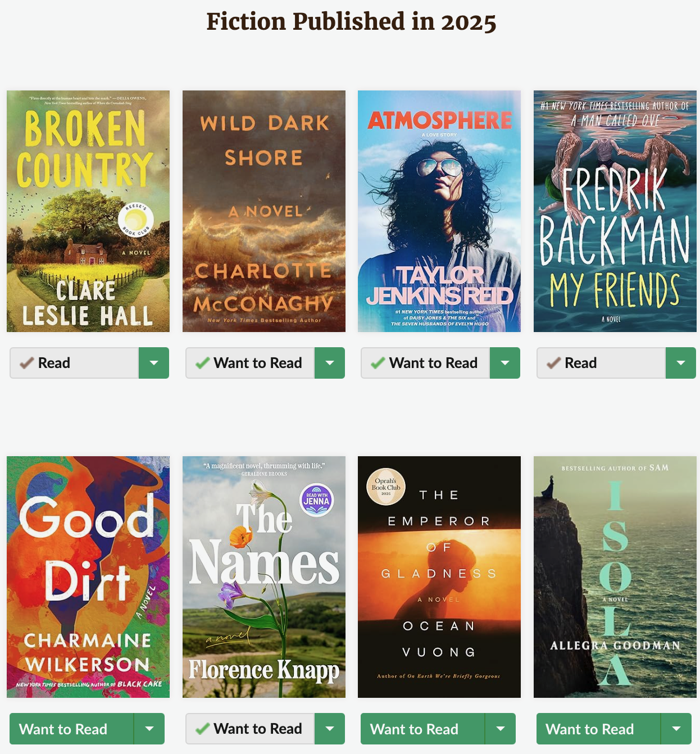Mark Emperor of Gladness as Want to Read

pyautogui.click(x=423, y=729)
